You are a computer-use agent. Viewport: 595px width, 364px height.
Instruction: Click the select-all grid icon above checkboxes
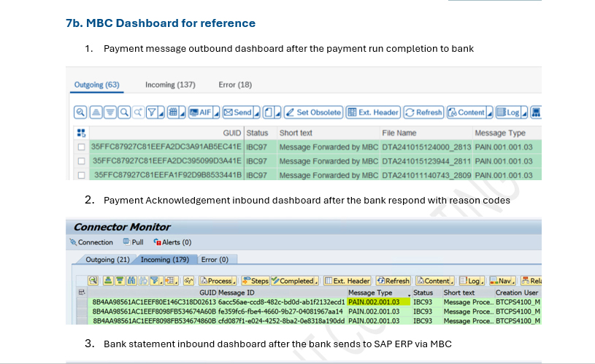(x=81, y=133)
